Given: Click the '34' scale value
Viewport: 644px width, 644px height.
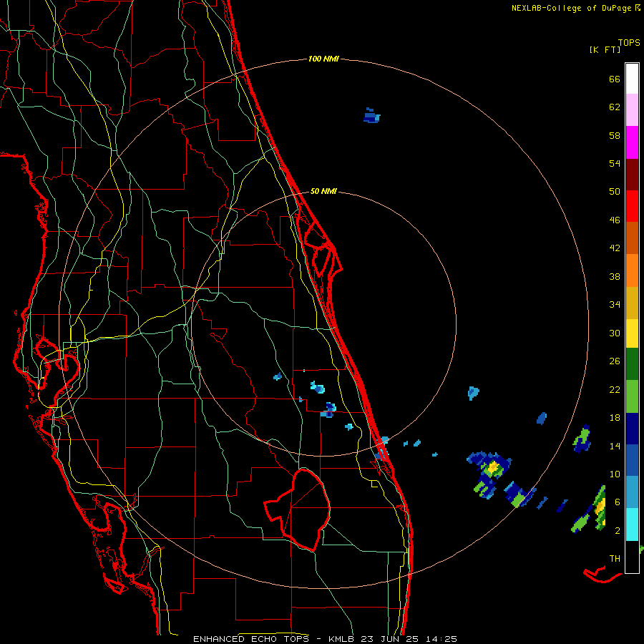Looking at the screenshot, I should pos(615,305).
